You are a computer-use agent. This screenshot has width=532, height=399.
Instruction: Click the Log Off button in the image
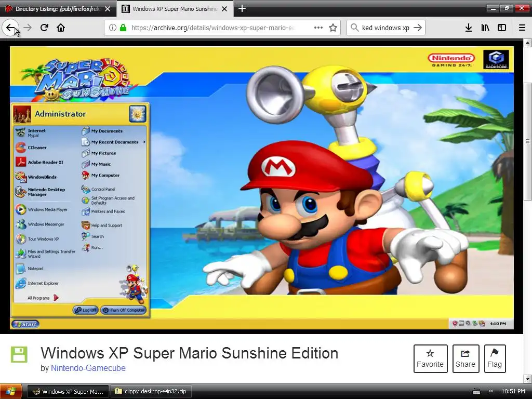(86, 310)
